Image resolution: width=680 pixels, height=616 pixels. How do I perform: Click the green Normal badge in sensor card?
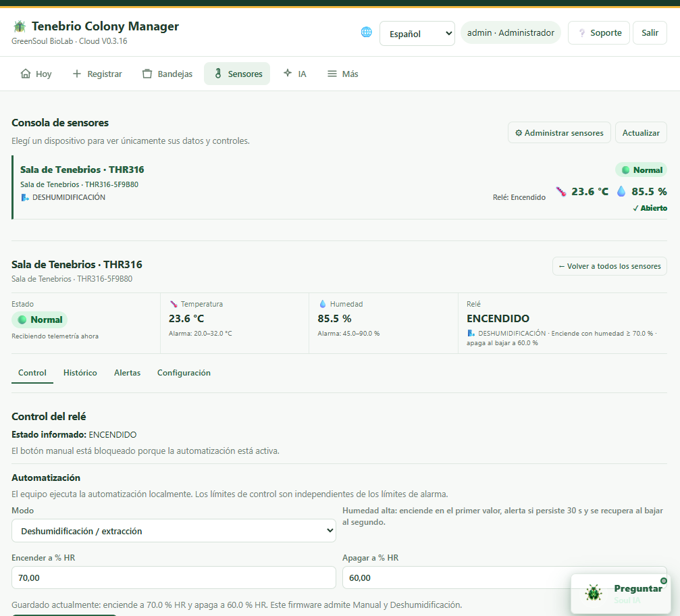pos(641,170)
